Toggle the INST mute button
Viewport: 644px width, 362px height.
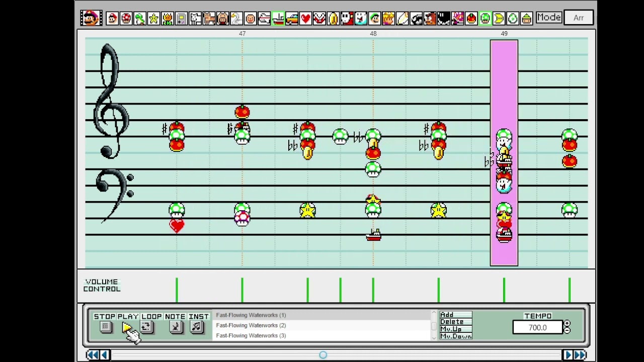pos(196,327)
